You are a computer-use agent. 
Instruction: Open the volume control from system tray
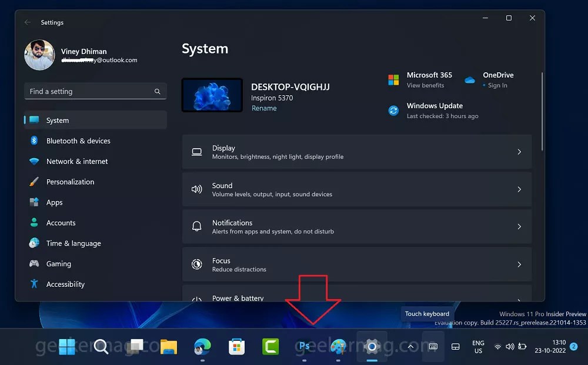coord(510,347)
